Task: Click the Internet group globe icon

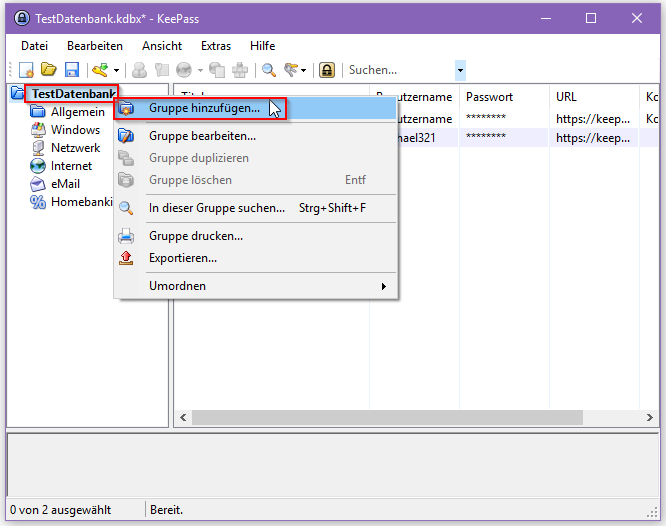Action: [38, 166]
